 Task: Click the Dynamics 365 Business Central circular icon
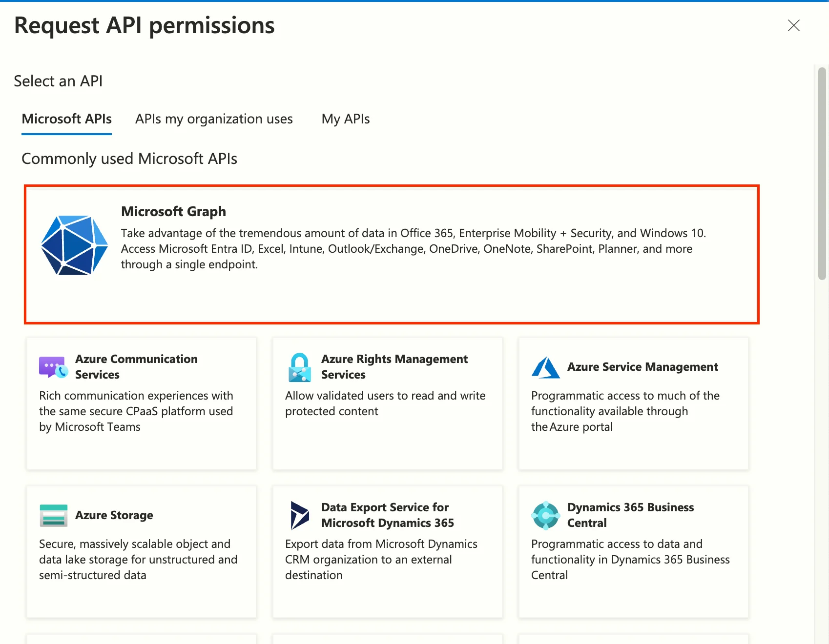pyautogui.click(x=545, y=515)
